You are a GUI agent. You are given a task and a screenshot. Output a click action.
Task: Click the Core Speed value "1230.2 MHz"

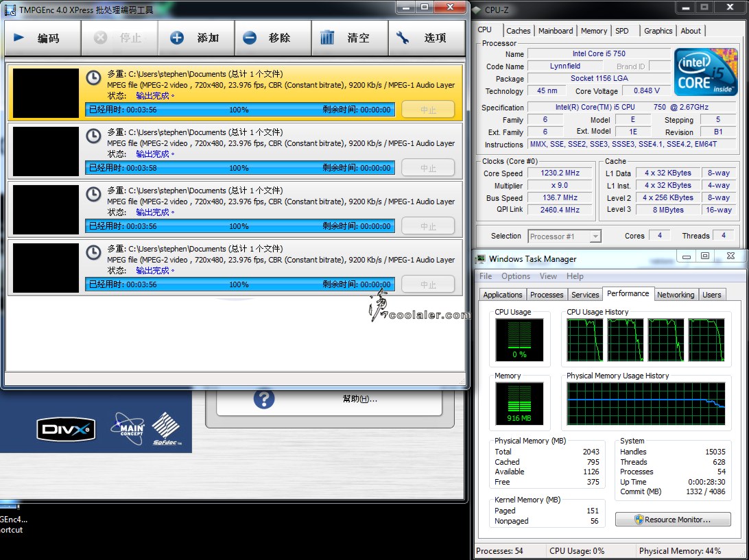coord(560,173)
